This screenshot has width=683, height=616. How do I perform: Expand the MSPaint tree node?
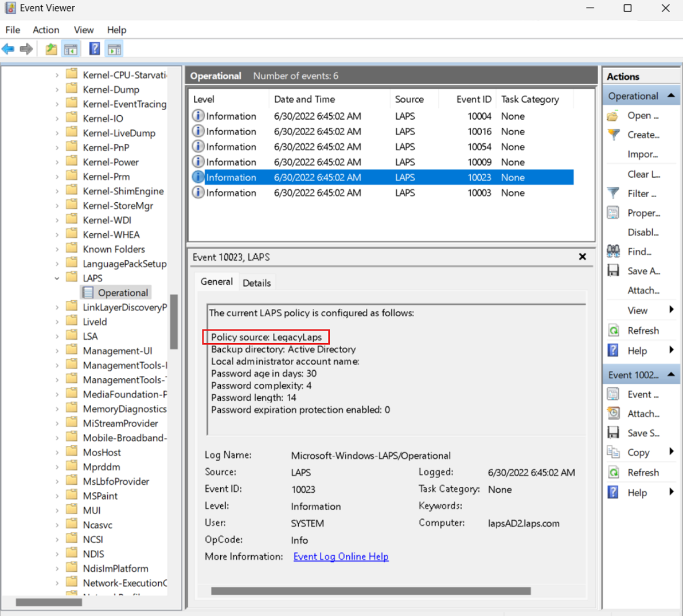(x=57, y=496)
